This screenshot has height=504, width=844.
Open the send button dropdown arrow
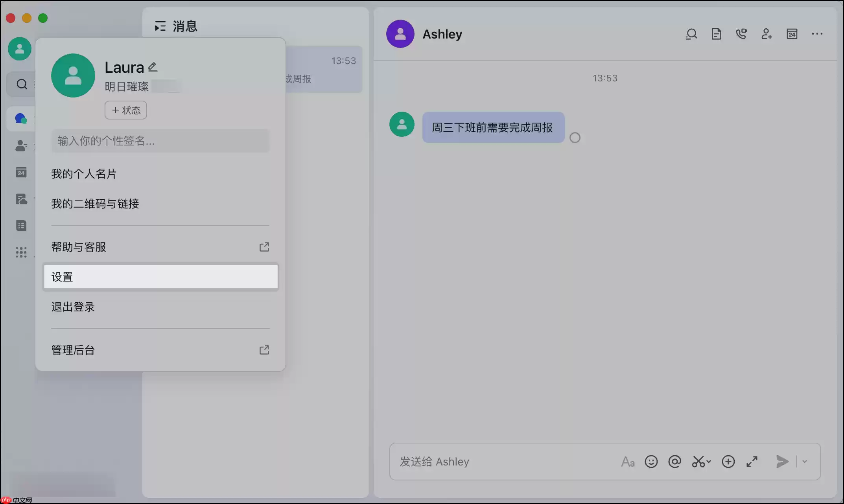pos(805,462)
